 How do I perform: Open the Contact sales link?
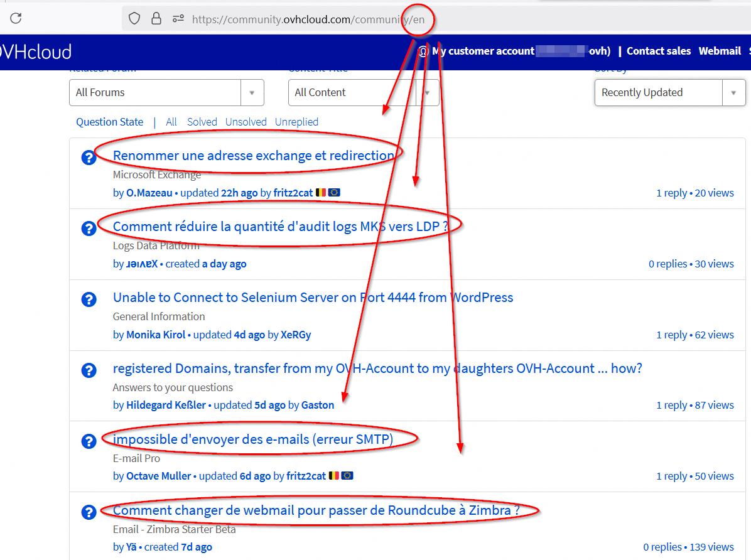point(658,51)
